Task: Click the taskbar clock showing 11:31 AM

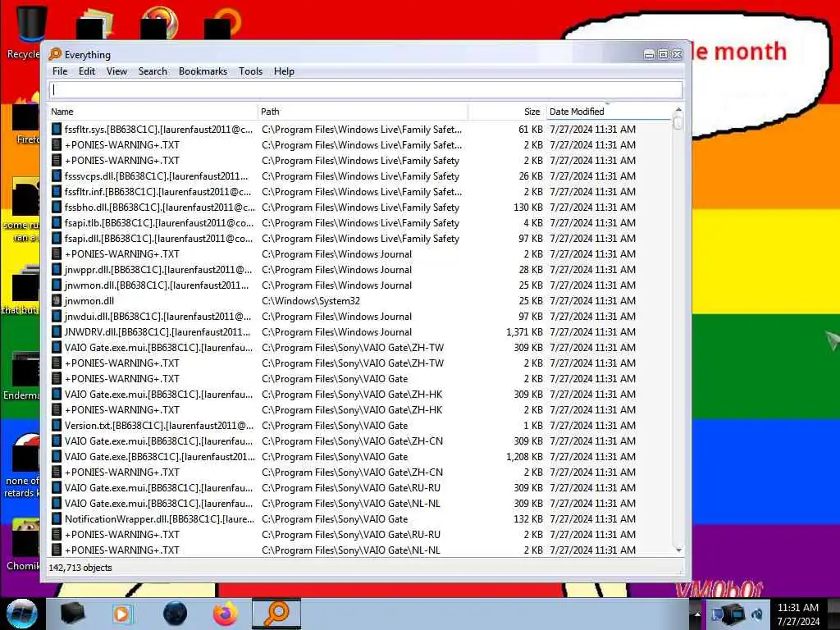Action: pyautogui.click(x=798, y=614)
